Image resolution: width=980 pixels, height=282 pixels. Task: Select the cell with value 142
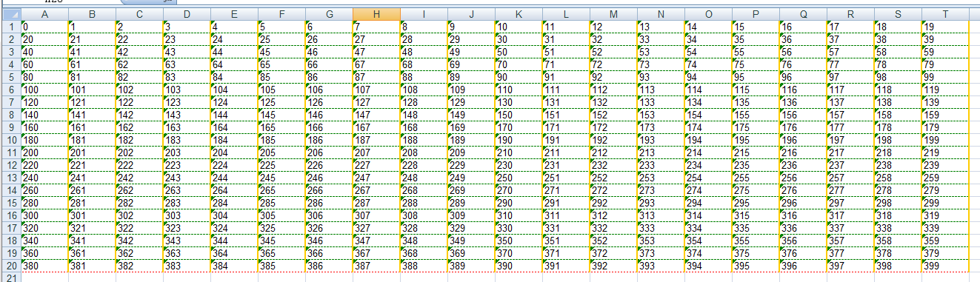click(x=139, y=115)
